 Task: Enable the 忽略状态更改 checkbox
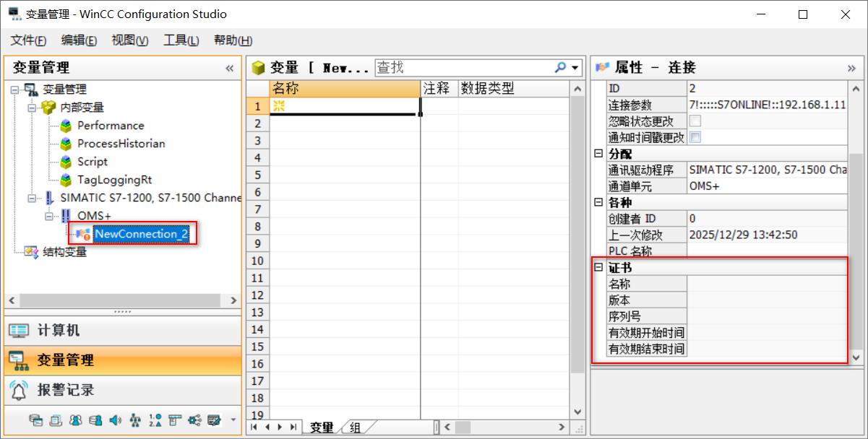click(695, 121)
